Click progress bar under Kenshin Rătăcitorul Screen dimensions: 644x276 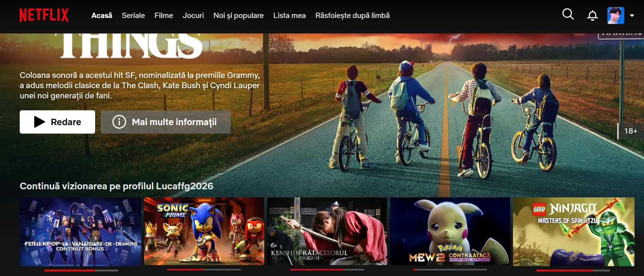327,270
